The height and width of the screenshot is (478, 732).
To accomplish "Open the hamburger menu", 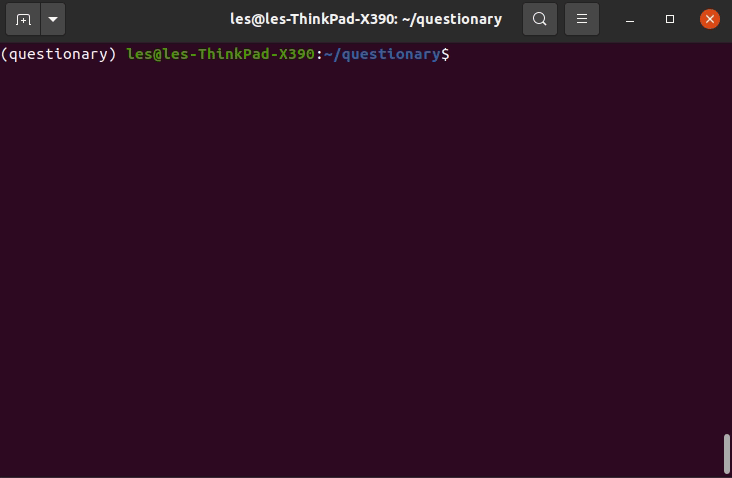I will point(582,19).
